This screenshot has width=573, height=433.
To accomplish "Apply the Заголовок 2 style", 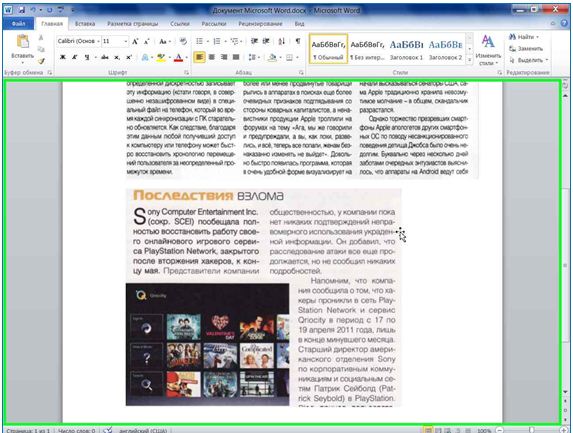I will pyautogui.click(x=445, y=49).
